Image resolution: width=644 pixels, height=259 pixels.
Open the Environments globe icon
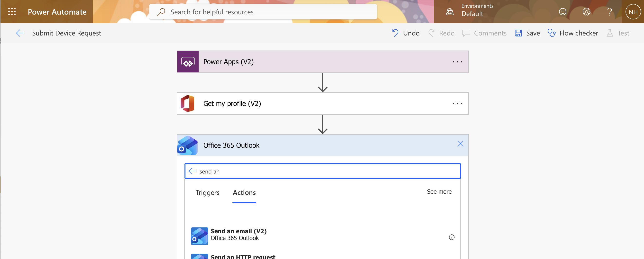(450, 11)
